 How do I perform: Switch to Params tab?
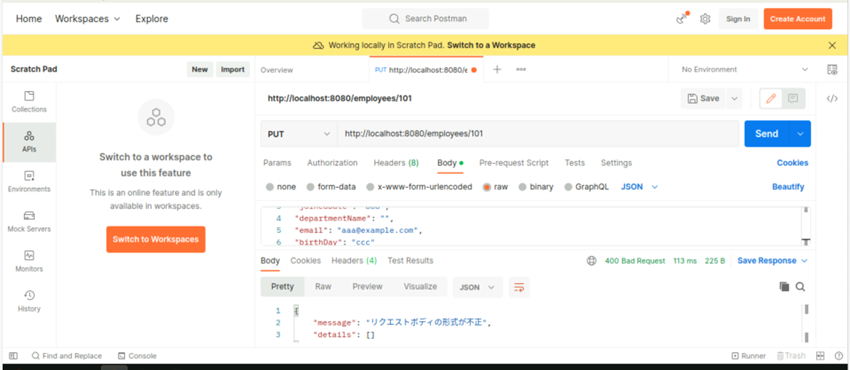point(277,163)
